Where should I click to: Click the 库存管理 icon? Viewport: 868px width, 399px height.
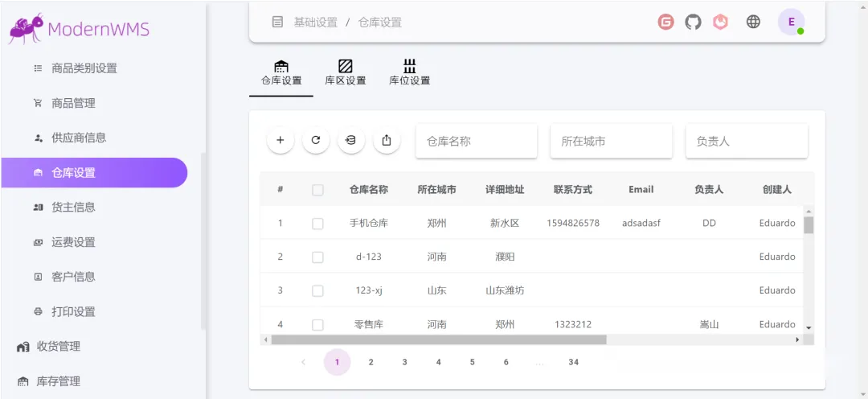pos(23,381)
